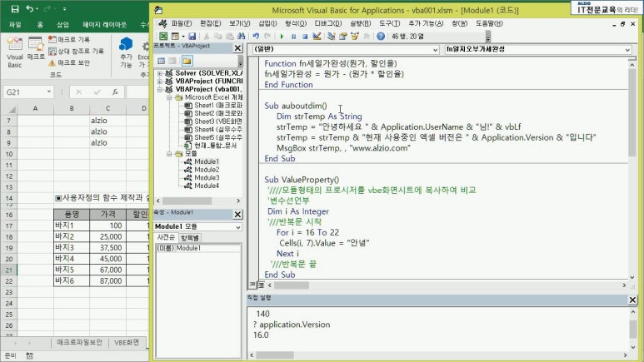The image size is (644, 362).
Task: Toggle Folders button in Project panel
Action: pos(187,61)
